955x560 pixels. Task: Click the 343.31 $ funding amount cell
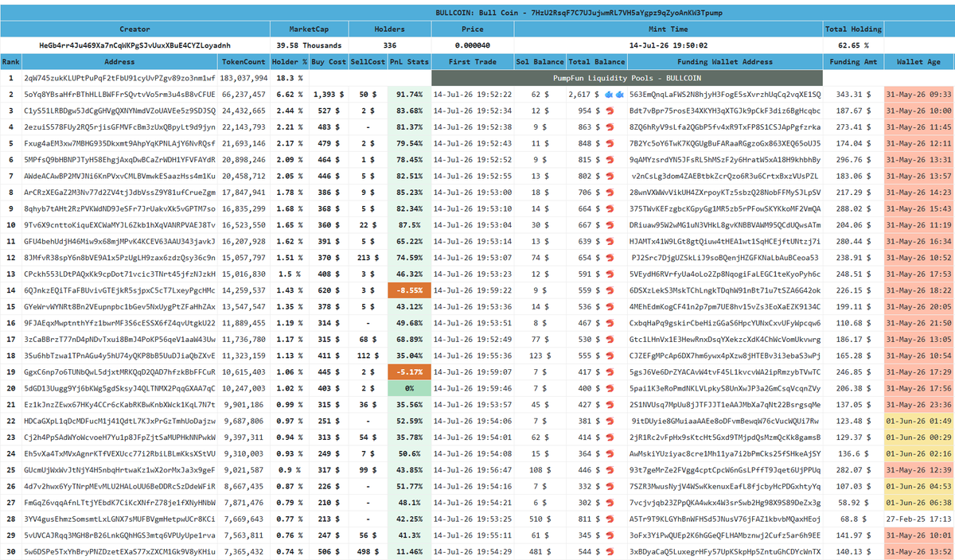853,94
